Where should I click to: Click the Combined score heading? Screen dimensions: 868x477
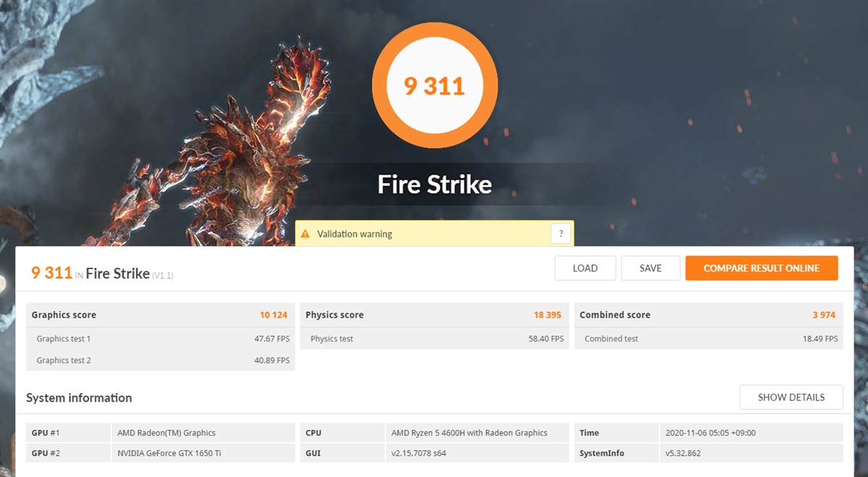click(x=615, y=315)
